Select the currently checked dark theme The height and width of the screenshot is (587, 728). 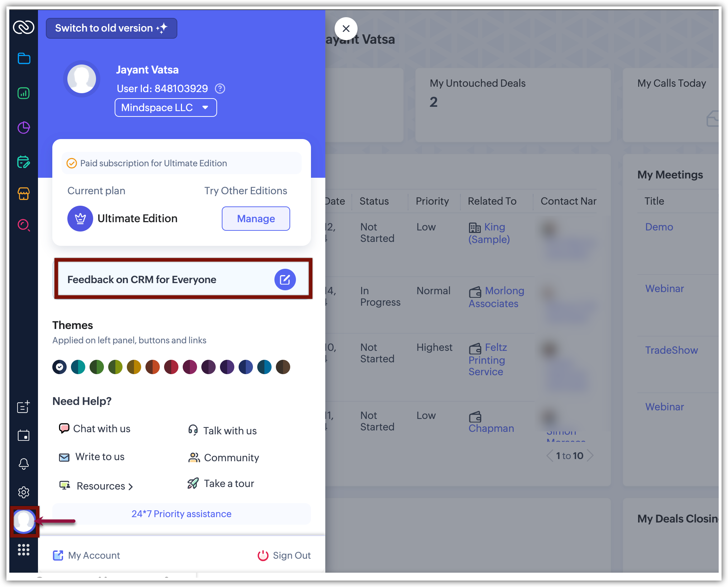[x=59, y=367]
